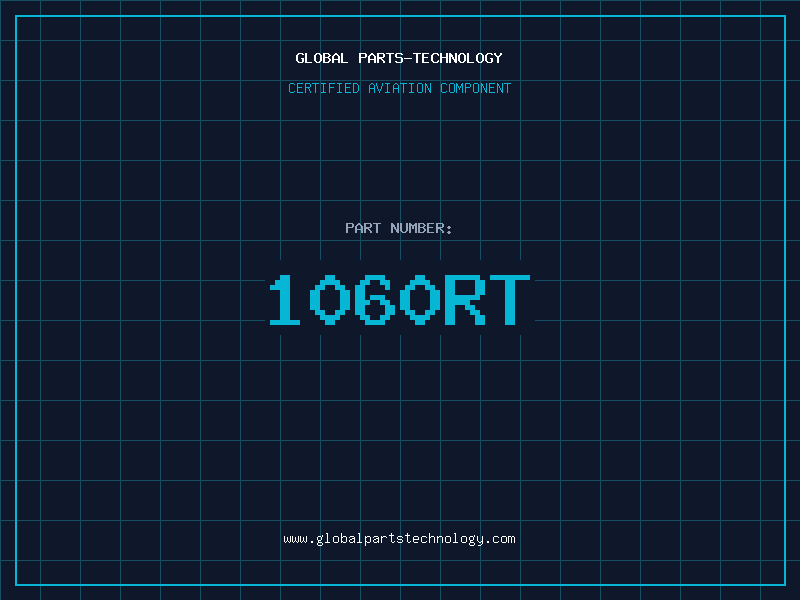Select the part number 1060RT
This screenshot has width=800, height=600.
(x=400, y=300)
